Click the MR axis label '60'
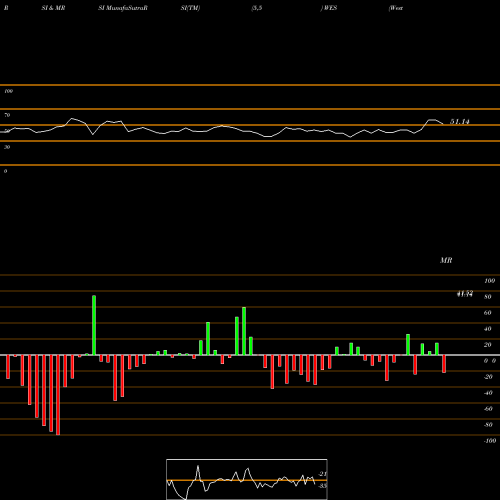500x500 pixels. coord(488,313)
